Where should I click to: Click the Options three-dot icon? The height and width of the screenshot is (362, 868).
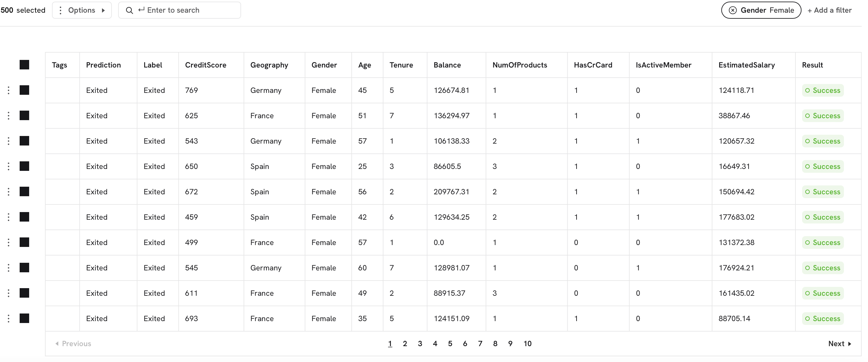[60, 10]
